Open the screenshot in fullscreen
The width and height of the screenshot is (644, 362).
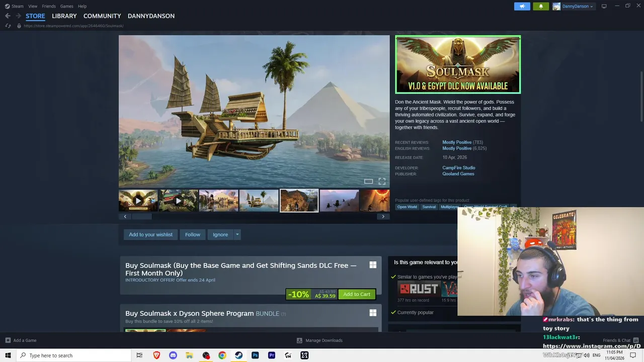coord(382,182)
